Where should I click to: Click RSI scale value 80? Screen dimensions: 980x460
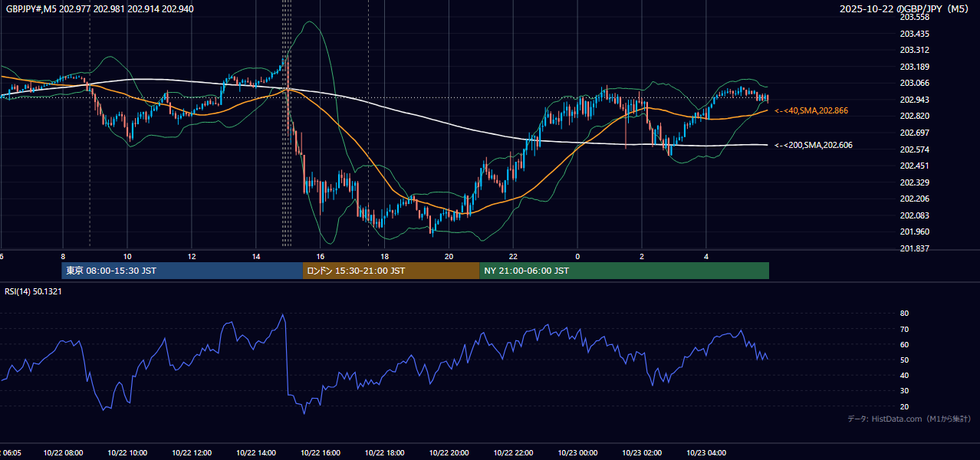pyautogui.click(x=904, y=314)
